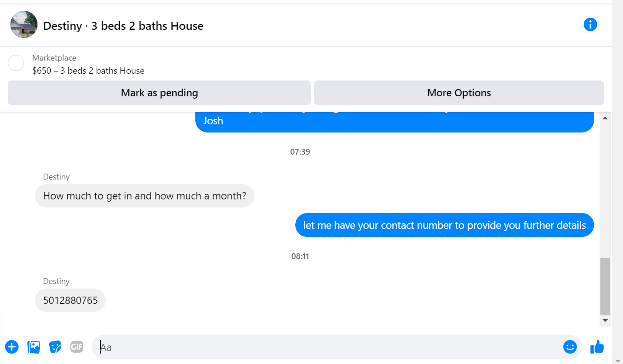
Task: Open the conversation information icon
Action: 590,24
